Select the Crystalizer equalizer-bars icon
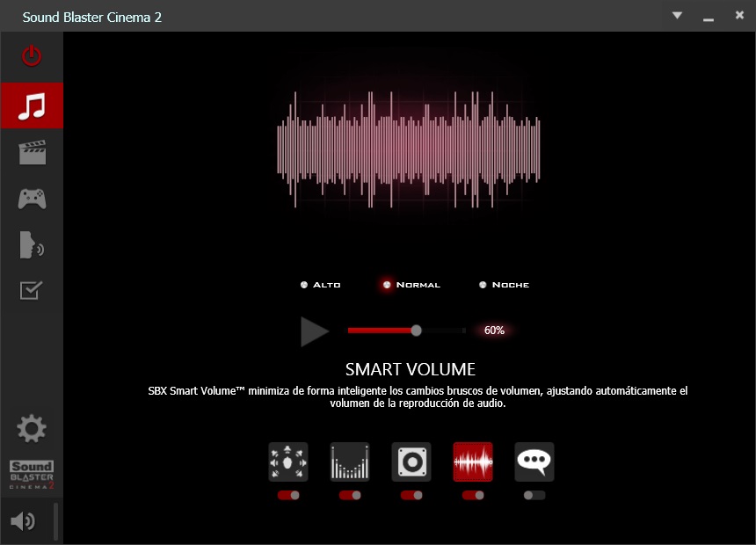 [x=350, y=462]
